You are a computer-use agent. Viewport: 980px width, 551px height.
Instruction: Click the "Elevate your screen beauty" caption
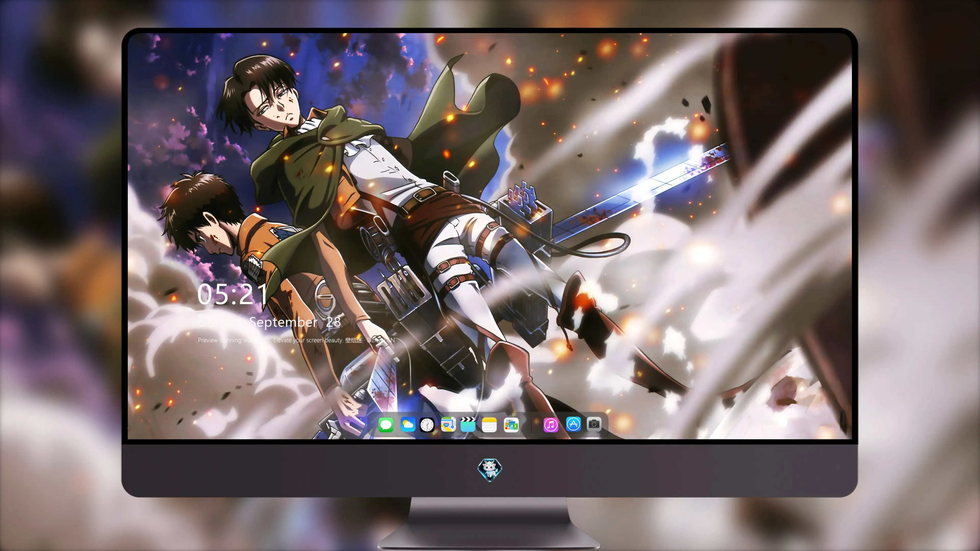308,340
